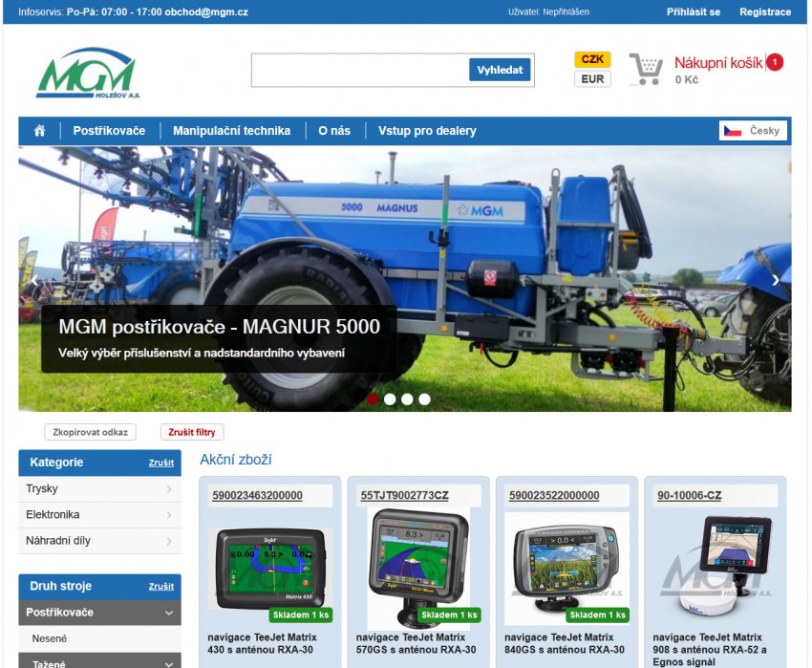Open the Nákupní košík link

718,63
